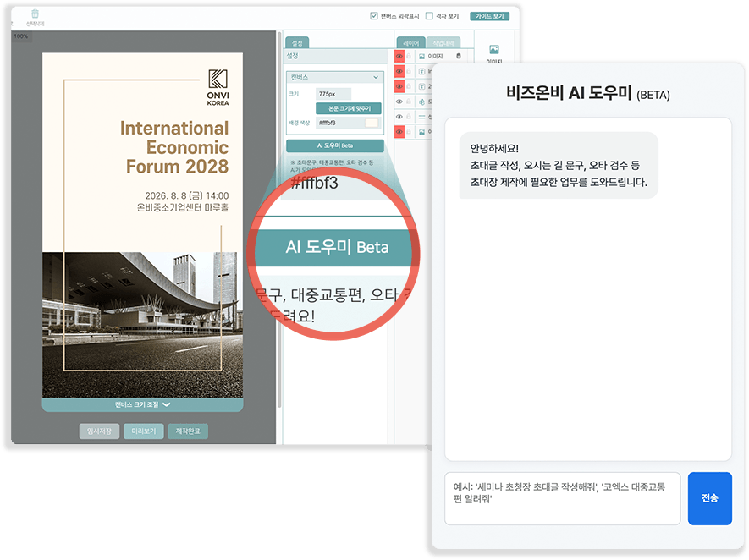Open the 배경 색상 color swatch
The width and height of the screenshot is (749, 560).
coord(372,123)
